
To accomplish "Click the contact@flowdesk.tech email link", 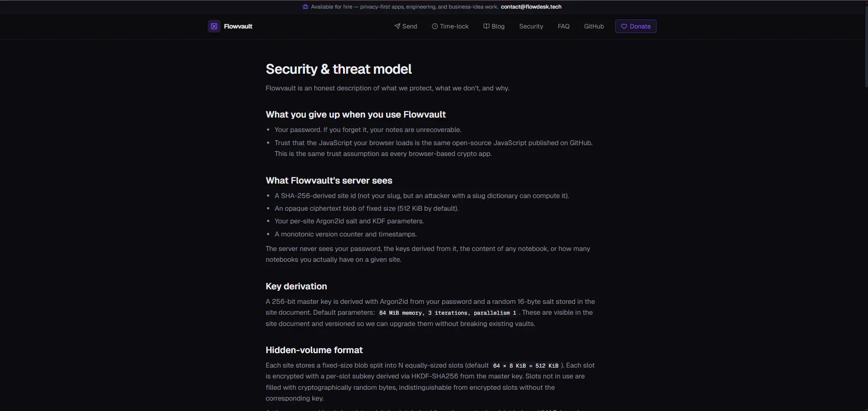I will click(x=531, y=7).
